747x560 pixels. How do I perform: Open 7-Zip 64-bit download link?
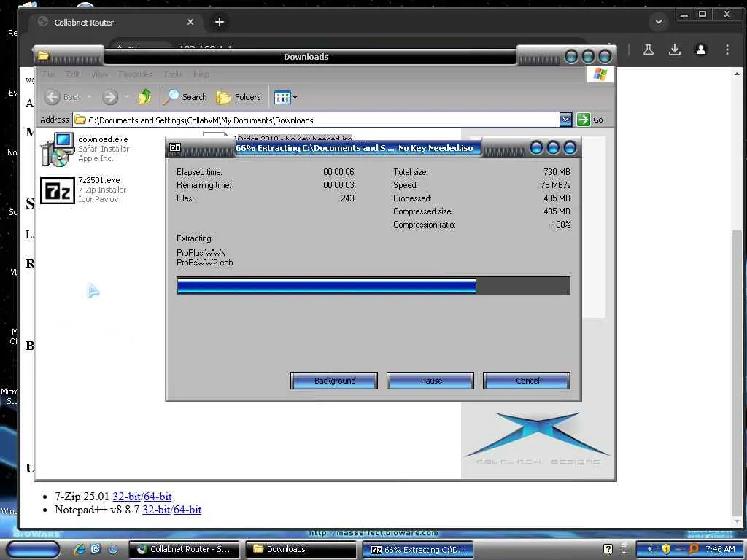pos(158,496)
